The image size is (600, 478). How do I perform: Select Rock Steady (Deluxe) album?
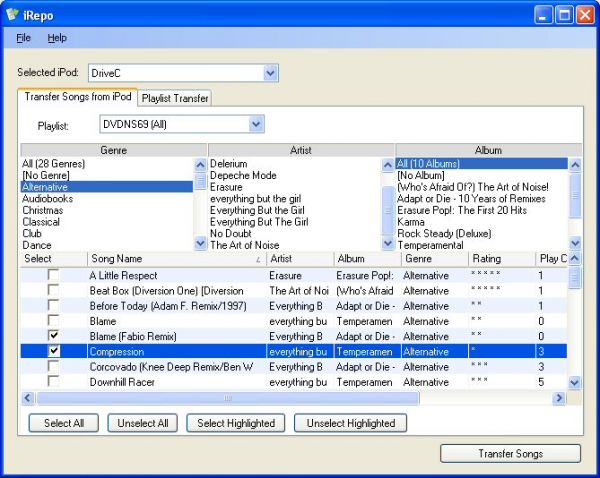[444, 233]
